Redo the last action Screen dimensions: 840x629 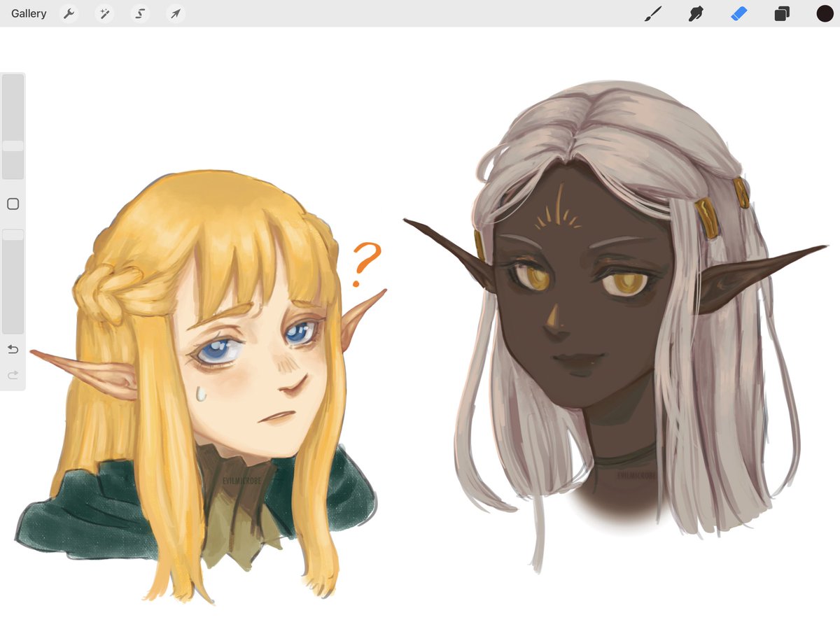click(x=13, y=376)
